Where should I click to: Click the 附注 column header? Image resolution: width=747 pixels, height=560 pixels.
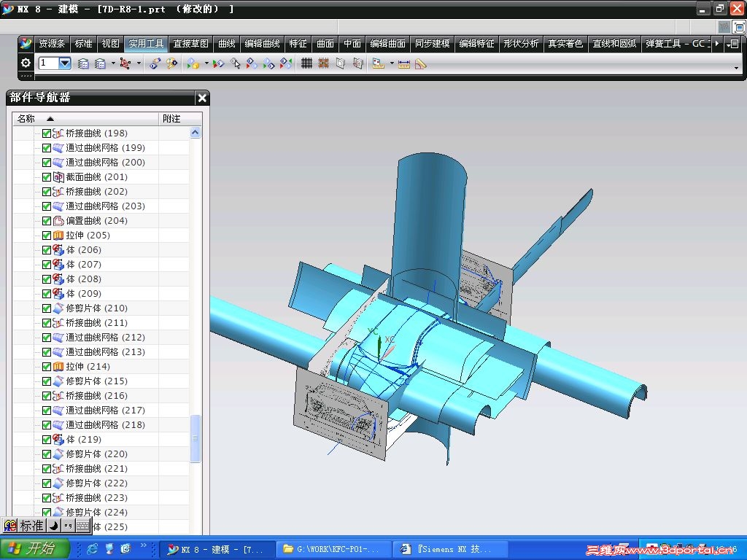(180, 119)
